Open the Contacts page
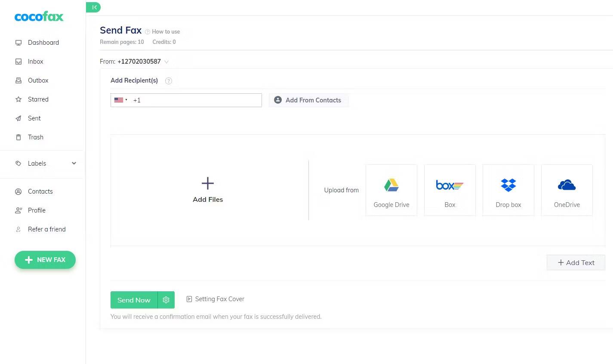 [40, 191]
